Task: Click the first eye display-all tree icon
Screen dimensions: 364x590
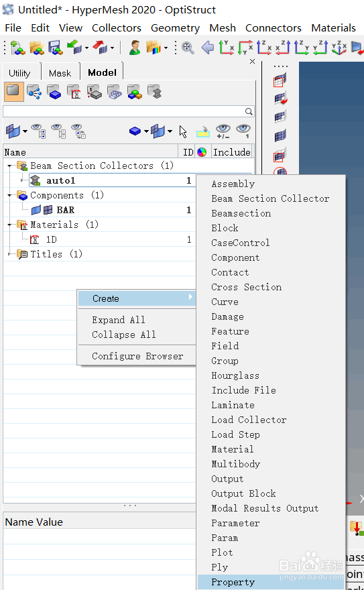Action: pyautogui.click(x=39, y=131)
